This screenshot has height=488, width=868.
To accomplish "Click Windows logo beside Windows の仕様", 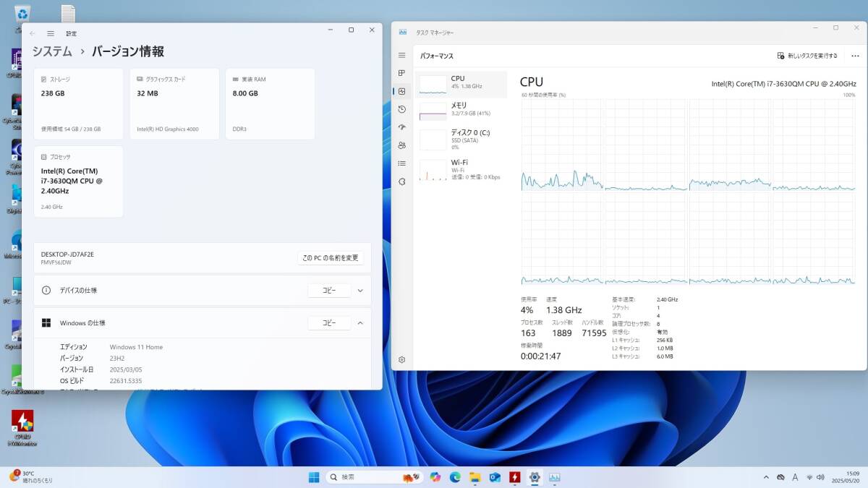I will (x=46, y=323).
